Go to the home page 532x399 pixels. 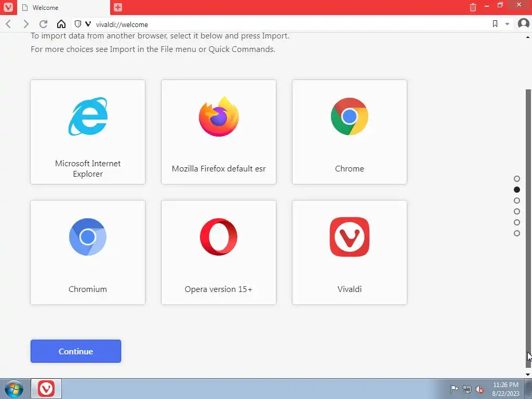click(61, 24)
